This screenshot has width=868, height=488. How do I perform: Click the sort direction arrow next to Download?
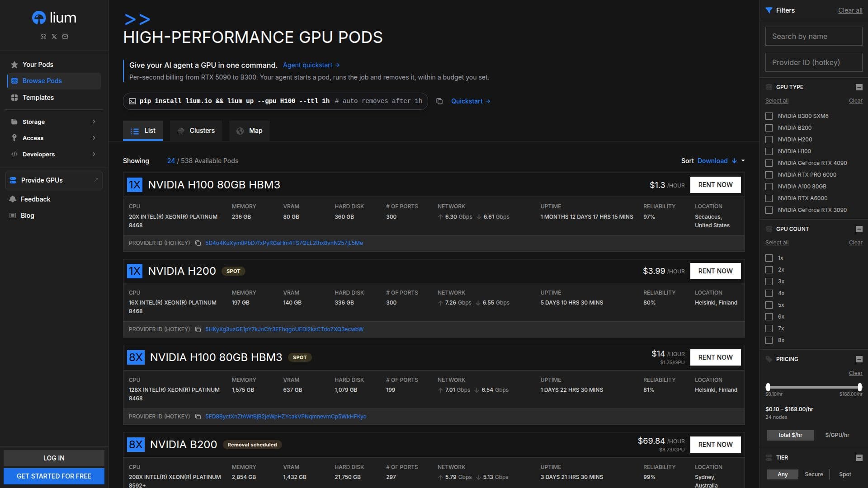click(x=734, y=161)
